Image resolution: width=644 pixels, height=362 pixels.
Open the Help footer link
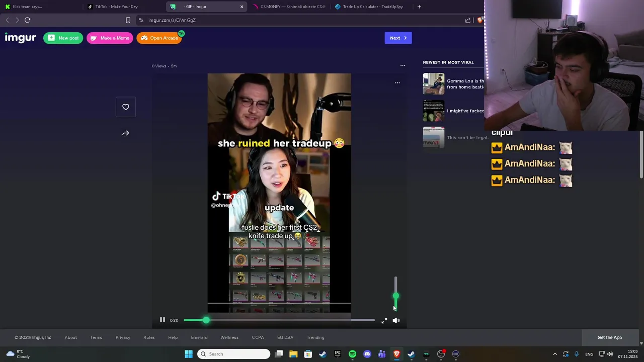tap(173, 337)
